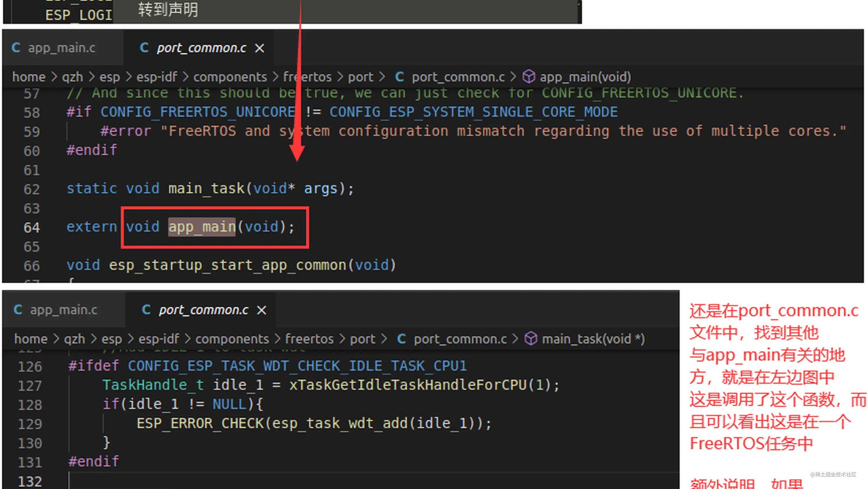Click line number 64 in upper gutter
This screenshot has height=489, width=868.
coord(32,227)
